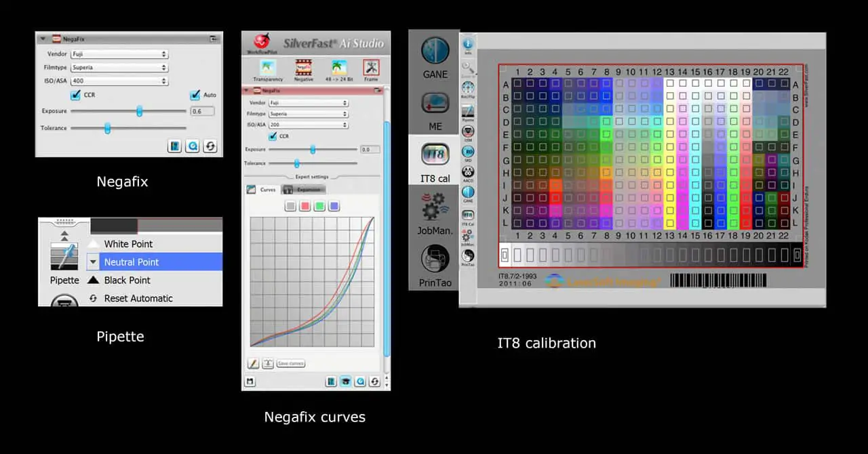Viewport: 868px width, 454px height.
Task: Toggle the Auto checkbox
Action: 195,95
